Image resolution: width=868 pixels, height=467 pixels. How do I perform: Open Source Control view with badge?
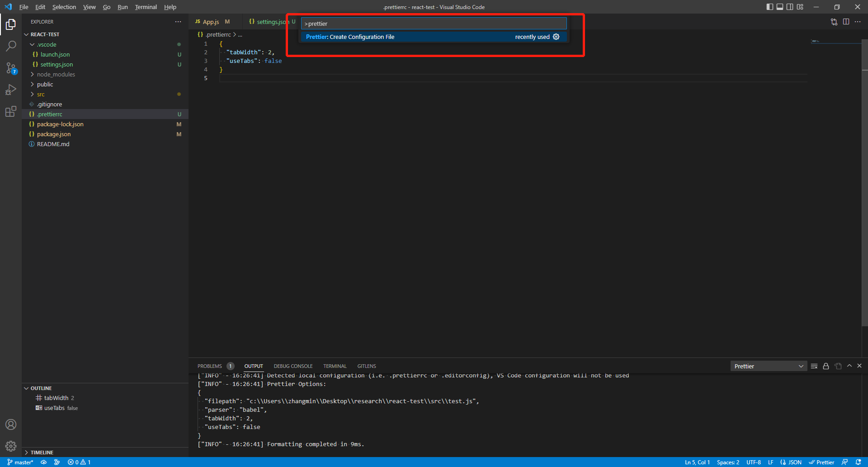tap(11, 68)
